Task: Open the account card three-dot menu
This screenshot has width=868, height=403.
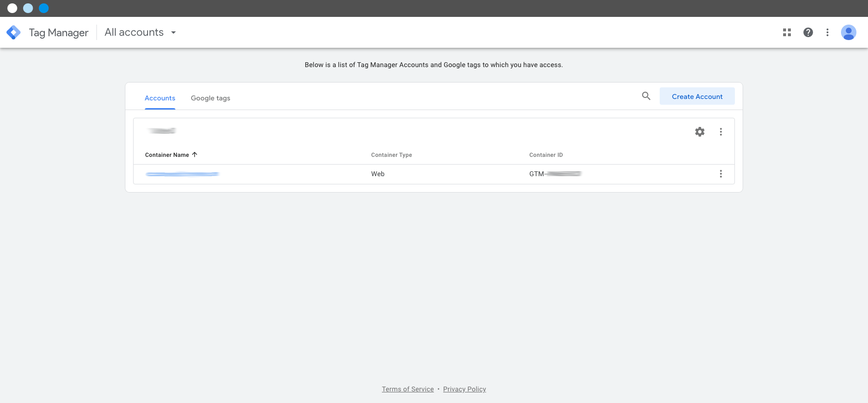Action: [721, 132]
